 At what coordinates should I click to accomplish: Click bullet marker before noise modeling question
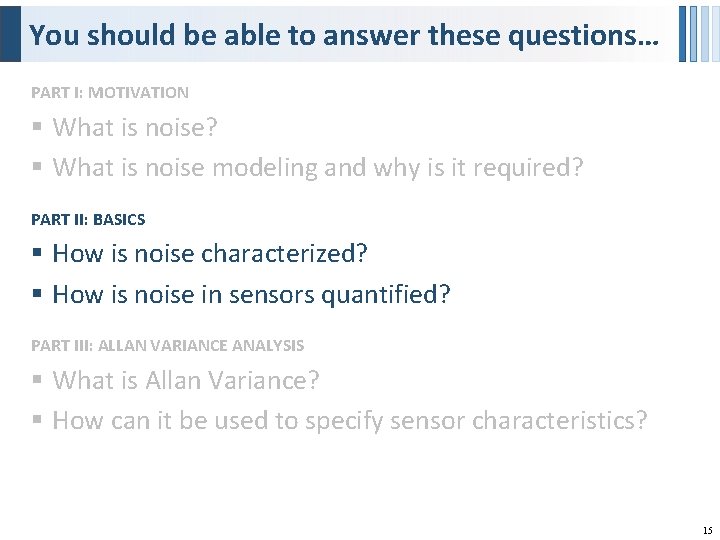tap(36, 168)
